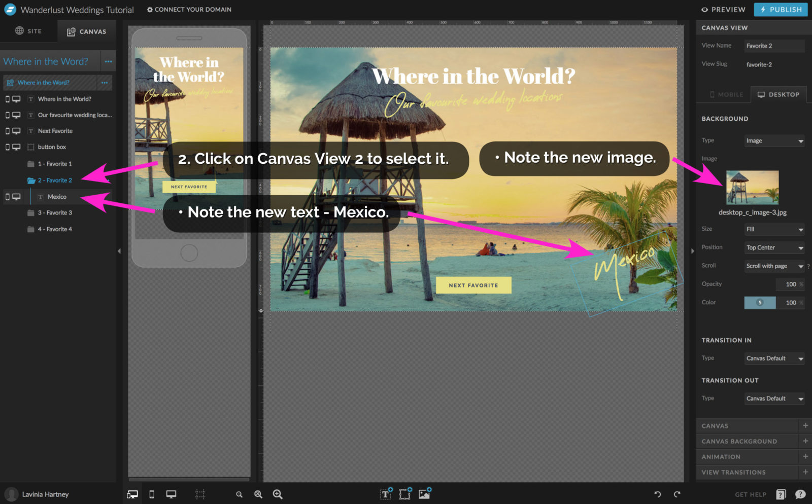Click the background color swatch

pos(759,302)
